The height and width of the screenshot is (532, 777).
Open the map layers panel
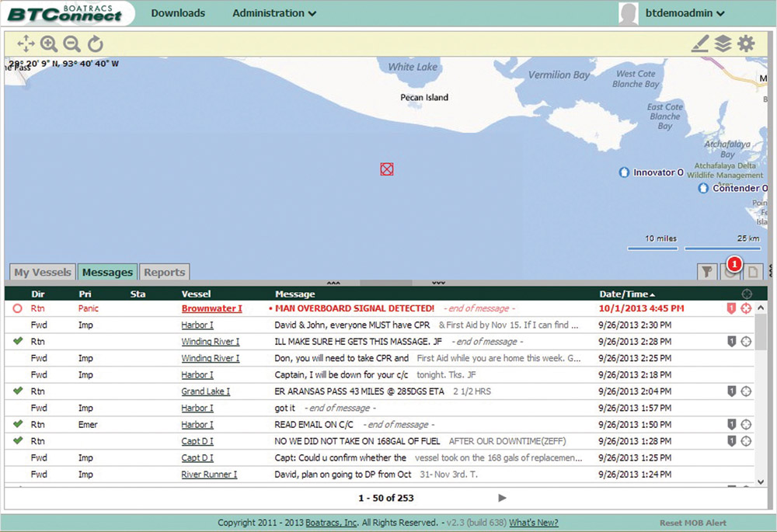point(723,44)
